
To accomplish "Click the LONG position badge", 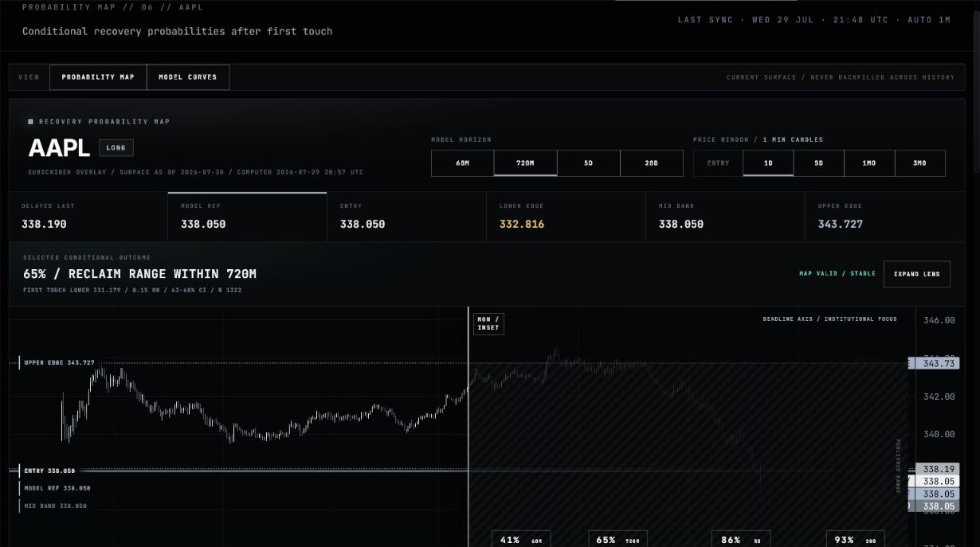I will pos(116,148).
